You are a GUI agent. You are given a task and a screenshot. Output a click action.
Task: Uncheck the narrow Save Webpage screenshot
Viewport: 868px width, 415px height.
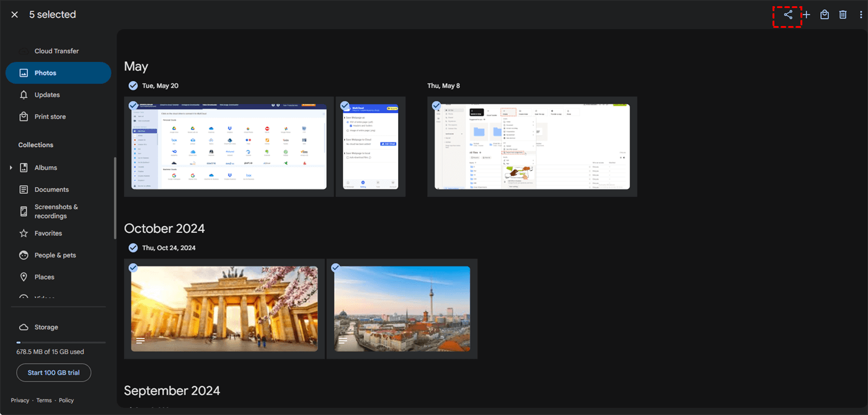[345, 106]
